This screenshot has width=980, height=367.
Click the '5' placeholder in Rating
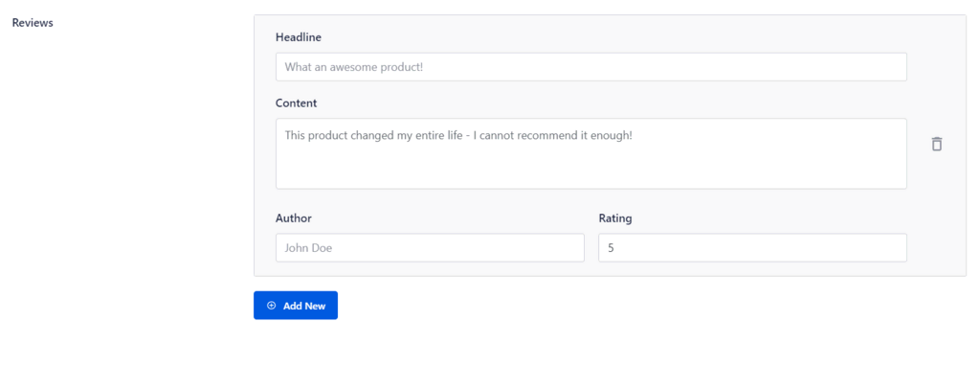(611, 248)
